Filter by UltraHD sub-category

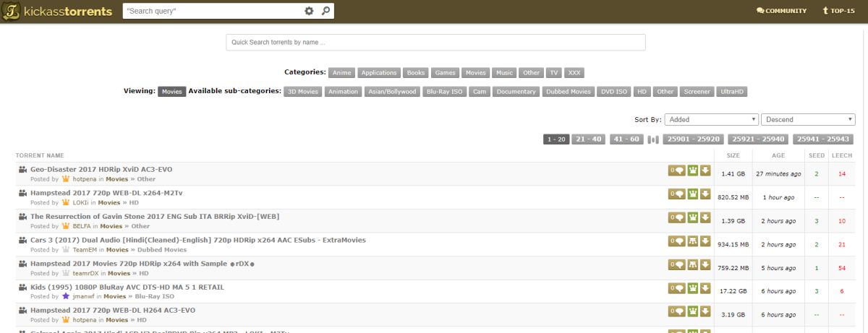tap(732, 92)
